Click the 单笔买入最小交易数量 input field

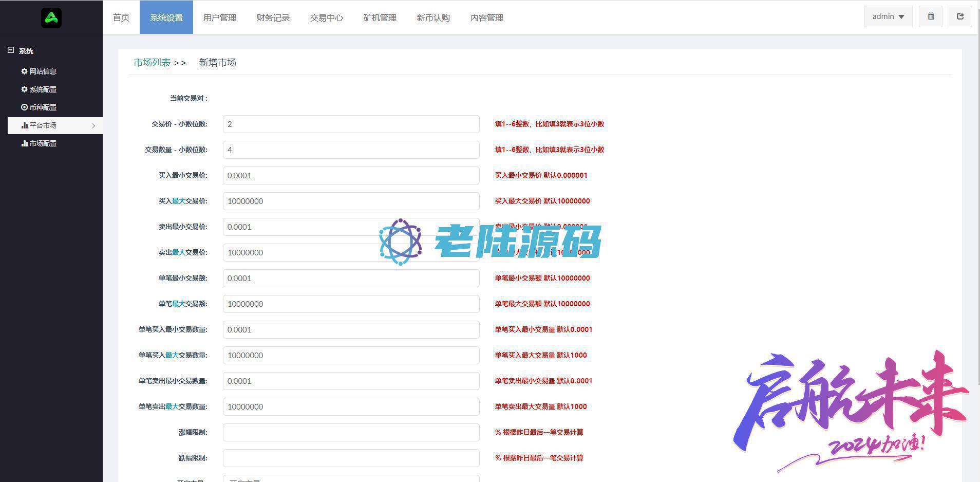(351, 329)
